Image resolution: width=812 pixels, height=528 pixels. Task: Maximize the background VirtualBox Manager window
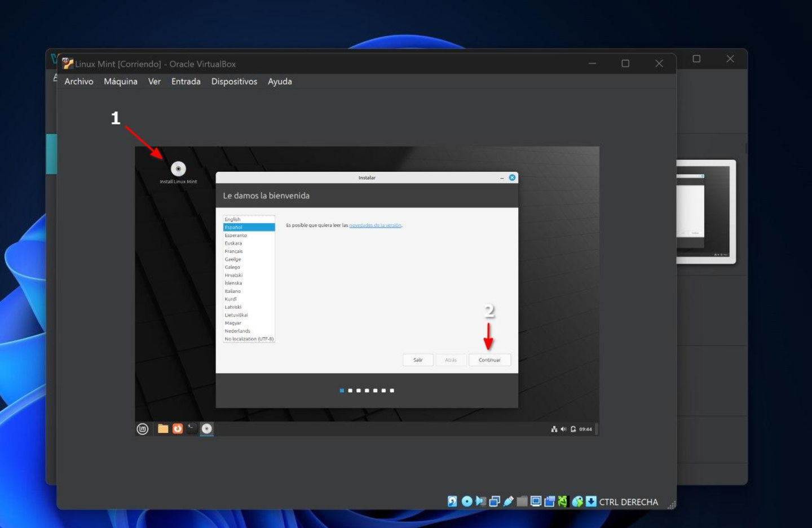point(696,59)
